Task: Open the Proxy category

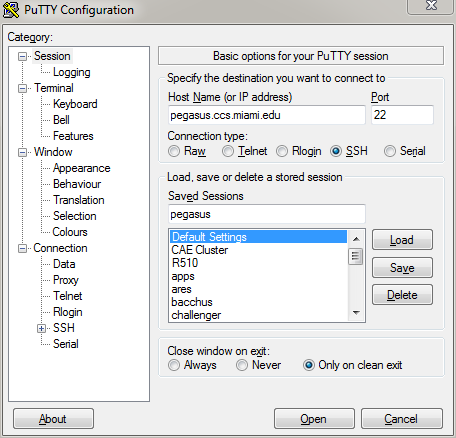Action: click(x=66, y=280)
